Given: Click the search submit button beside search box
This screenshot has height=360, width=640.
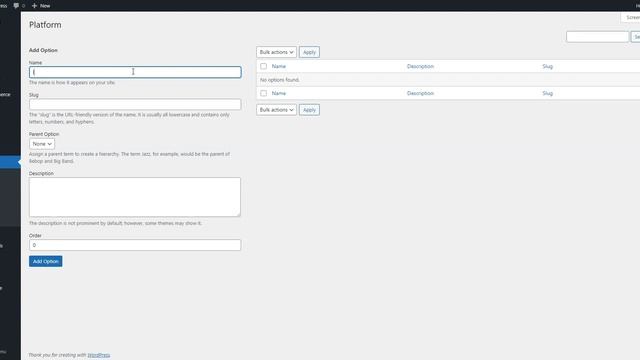Looking at the screenshot, I should point(636,37).
